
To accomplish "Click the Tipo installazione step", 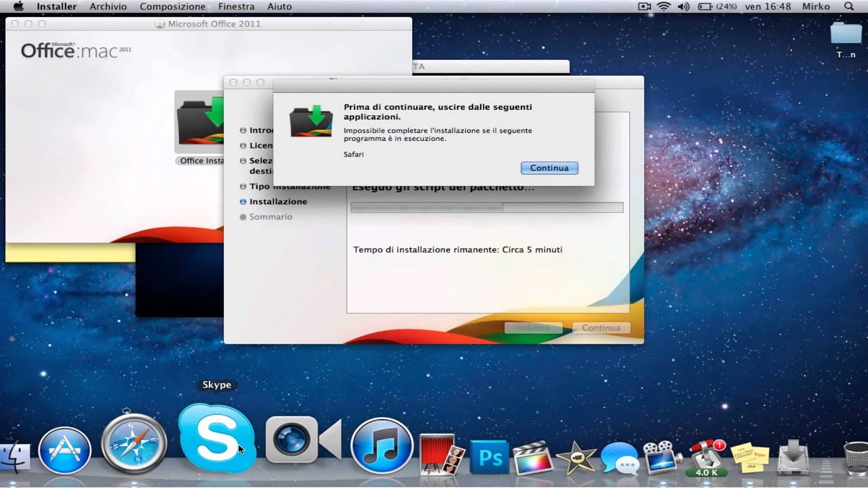I will click(x=290, y=186).
